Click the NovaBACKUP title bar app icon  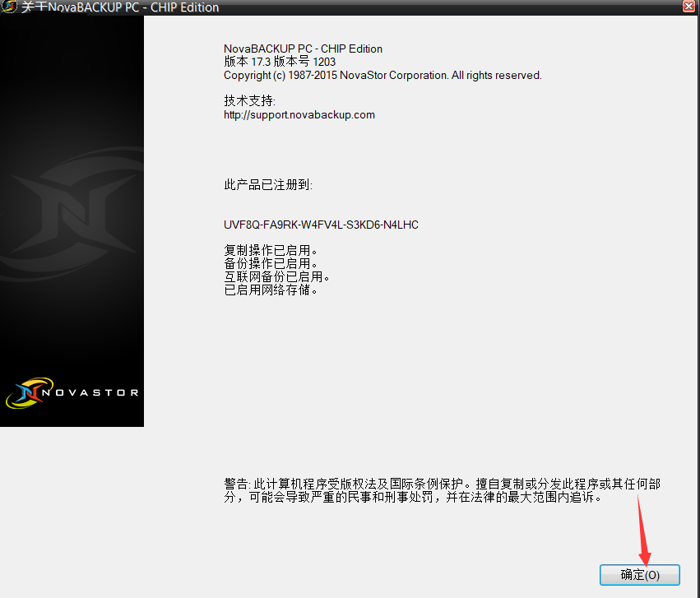point(9,7)
